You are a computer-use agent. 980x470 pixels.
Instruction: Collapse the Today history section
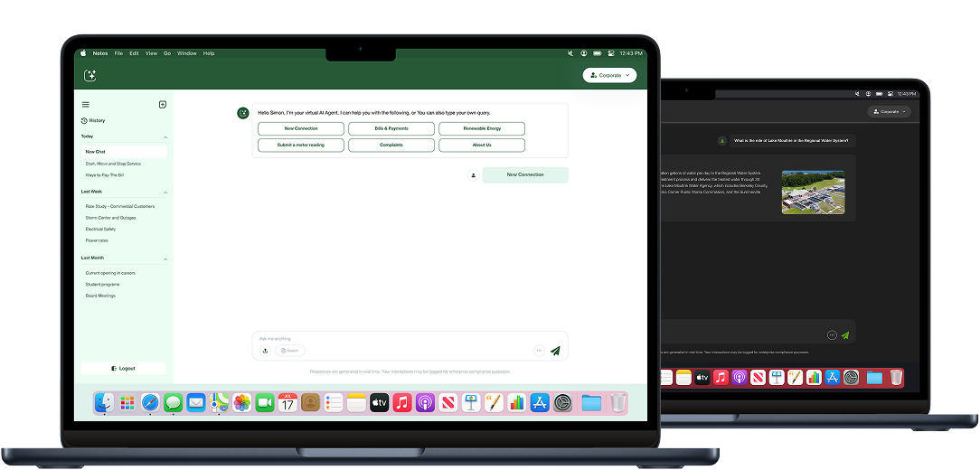(165, 137)
